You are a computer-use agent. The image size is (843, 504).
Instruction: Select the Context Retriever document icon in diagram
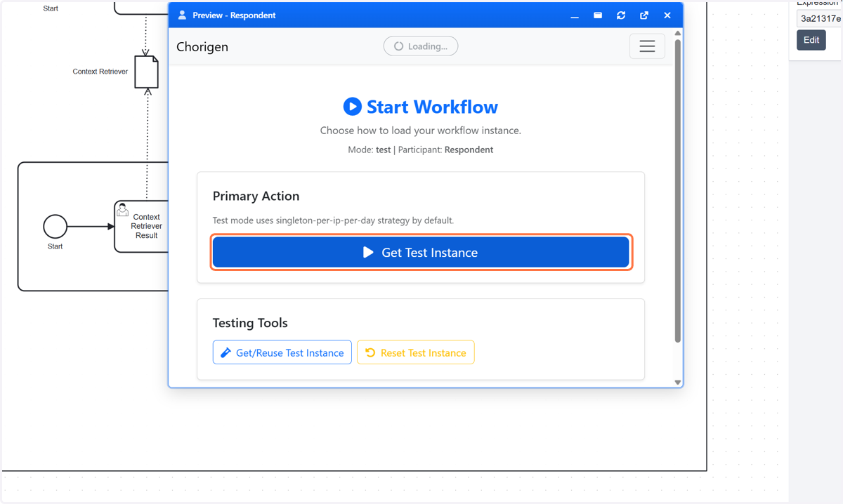pos(147,72)
